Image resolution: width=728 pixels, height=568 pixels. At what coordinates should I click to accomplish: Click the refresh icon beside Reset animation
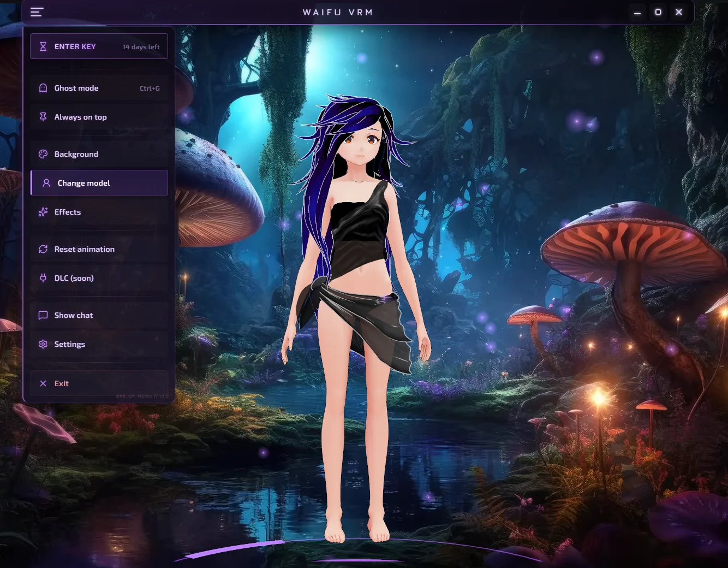(x=43, y=248)
